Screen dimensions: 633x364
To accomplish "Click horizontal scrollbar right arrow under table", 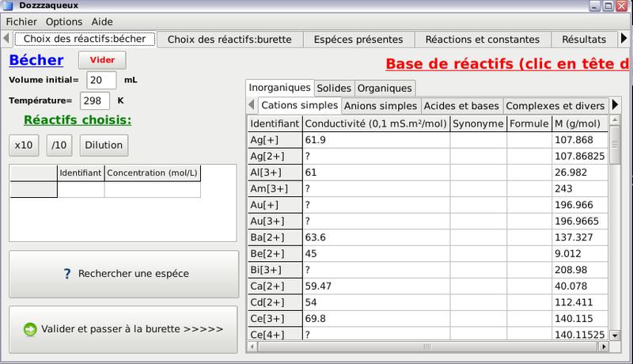I will click(x=604, y=347).
